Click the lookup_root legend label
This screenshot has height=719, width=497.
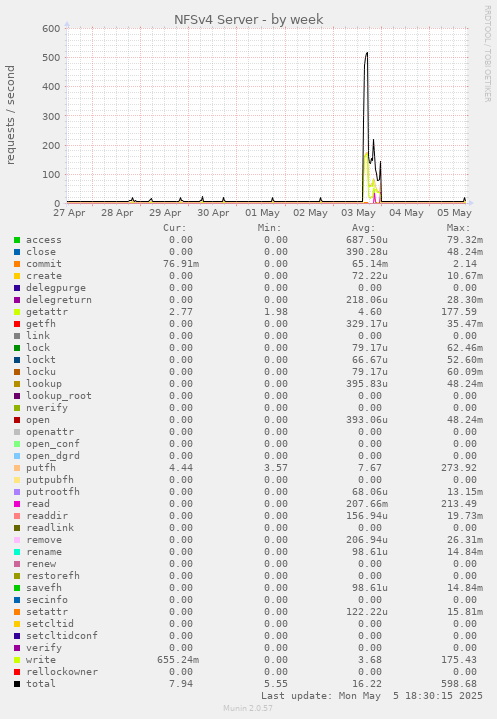(59, 396)
